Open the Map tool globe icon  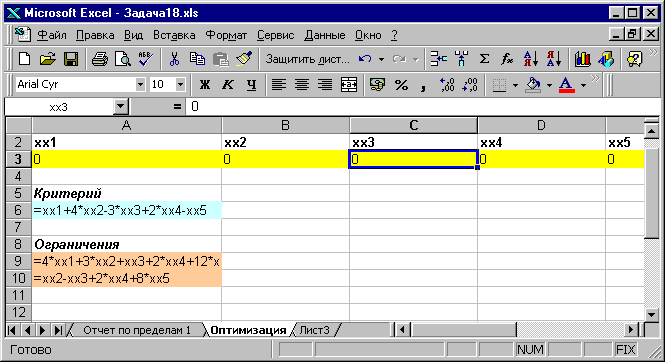pyautogui.click(x=606, y=59)
